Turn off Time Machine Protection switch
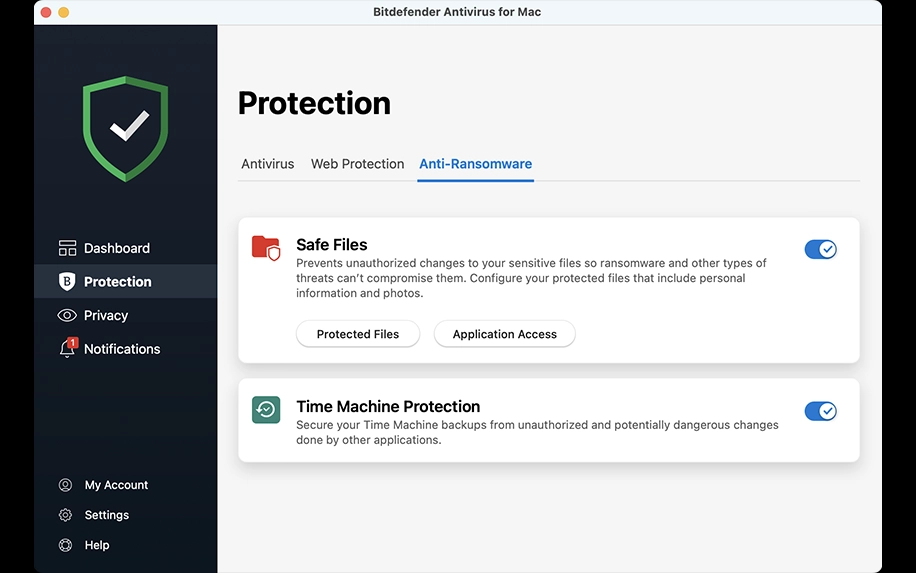The width and height of the screenshot is (916, 573). point(820,411)
